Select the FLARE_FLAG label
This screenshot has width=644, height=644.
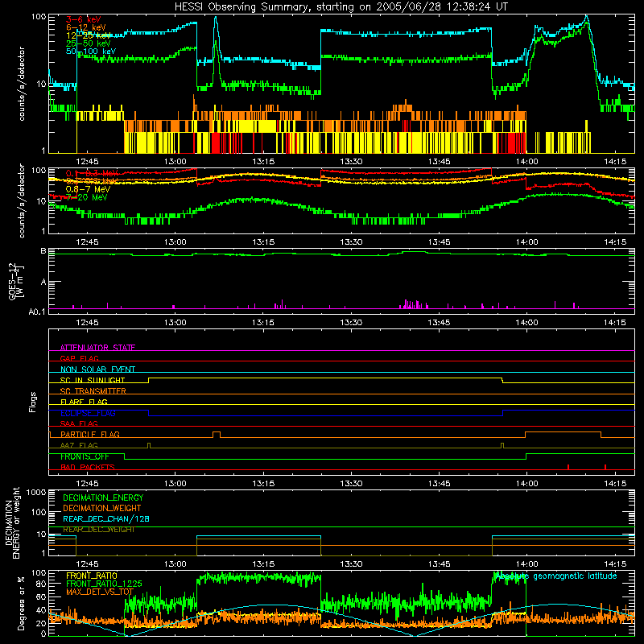84,402
